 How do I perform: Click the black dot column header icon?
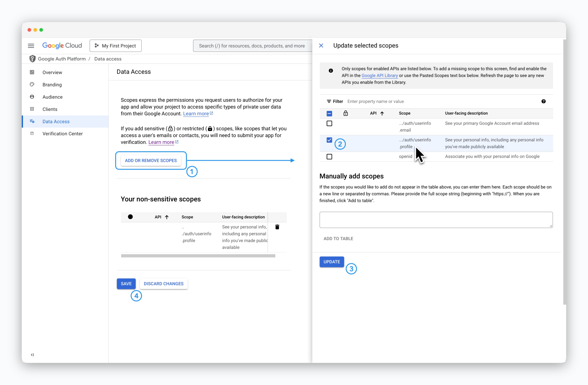click(130, 217)
